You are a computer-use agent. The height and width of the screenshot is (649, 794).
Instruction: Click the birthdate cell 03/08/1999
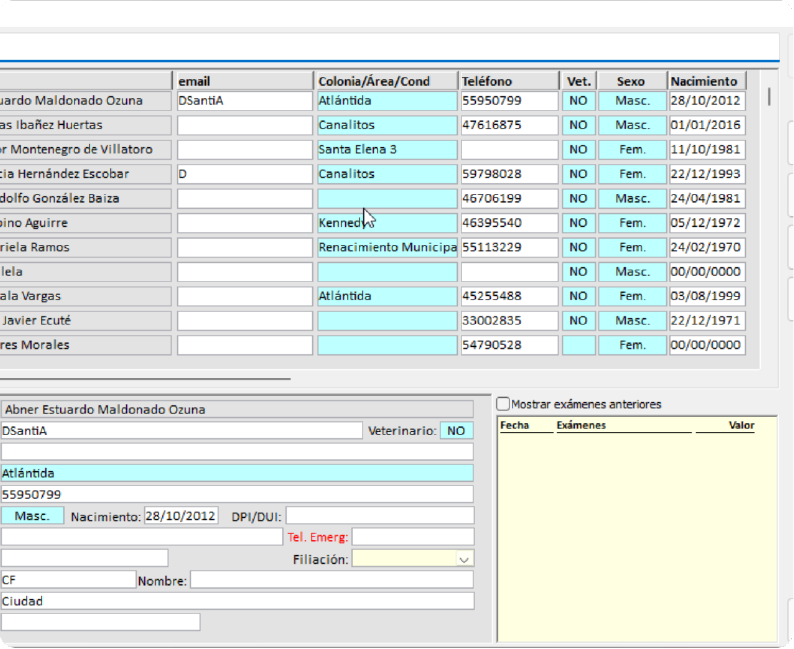pyautogui.click(x=707, y=296)
